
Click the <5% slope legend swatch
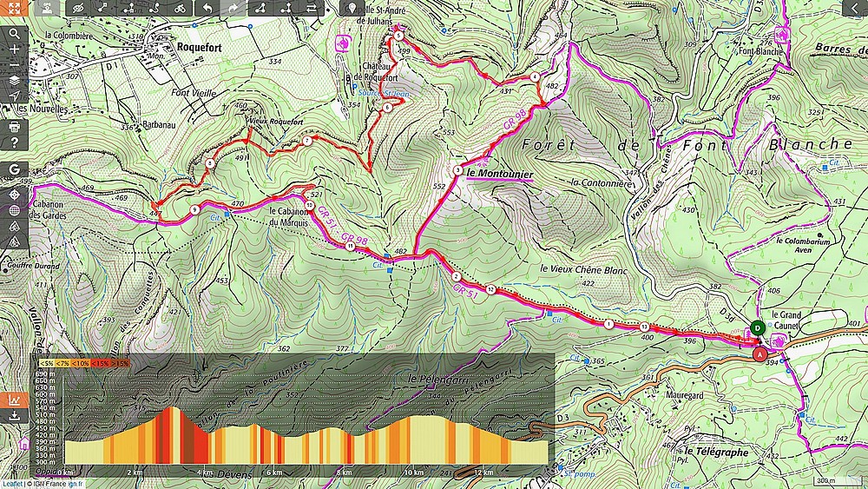(46, 363)
